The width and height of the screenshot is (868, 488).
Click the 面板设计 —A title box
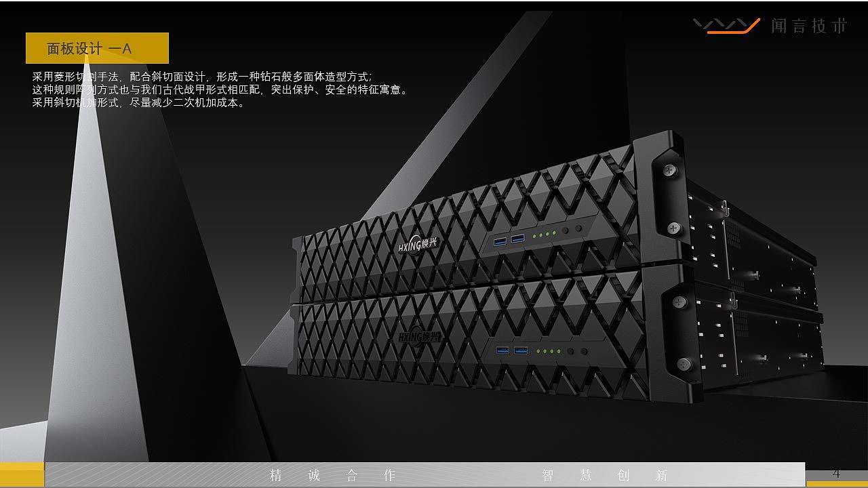pos(97,48)
